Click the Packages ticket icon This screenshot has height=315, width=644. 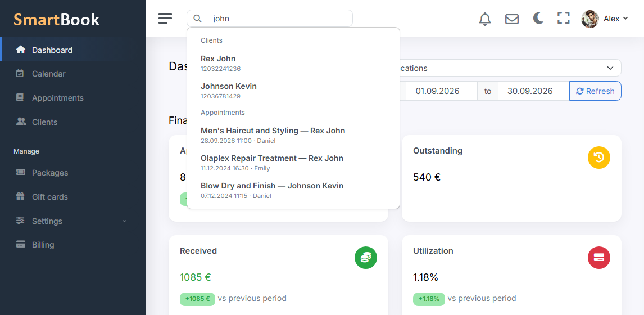pyautogui.click(x=21, y=172)
